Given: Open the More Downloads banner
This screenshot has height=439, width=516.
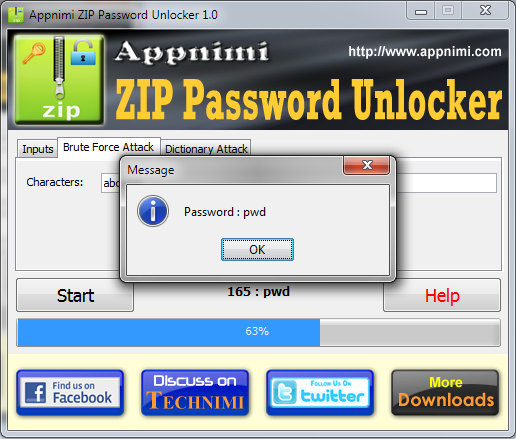Looking at the screenshot, I should [445, 392].
